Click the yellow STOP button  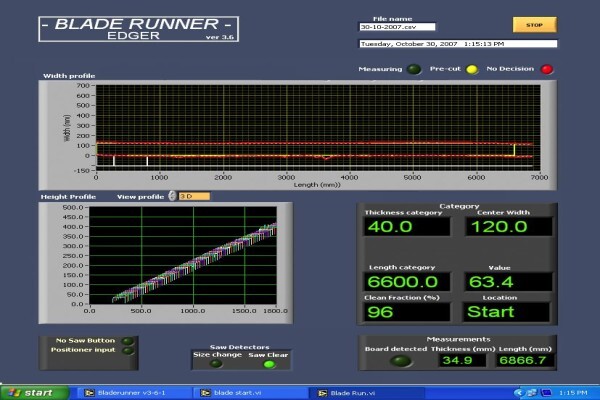click(x=535, y=25)
